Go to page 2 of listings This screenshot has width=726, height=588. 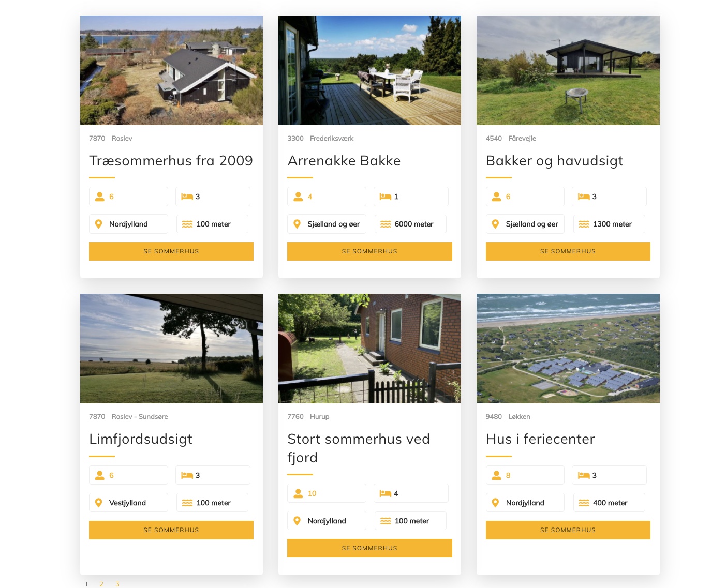101,584
